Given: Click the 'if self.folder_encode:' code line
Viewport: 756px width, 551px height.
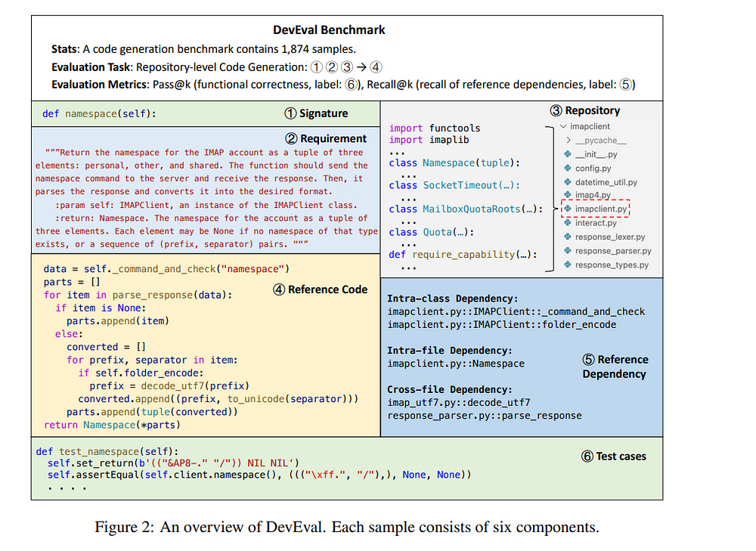Looking at the screenshot, I should (141, 373).
